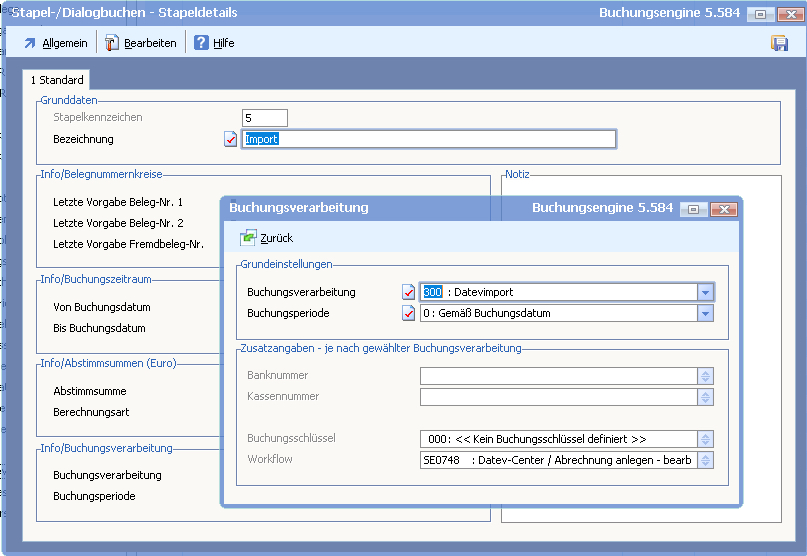Switch to the 1 Standard tab
Viewport: 807px width, 556px height.
56,79
